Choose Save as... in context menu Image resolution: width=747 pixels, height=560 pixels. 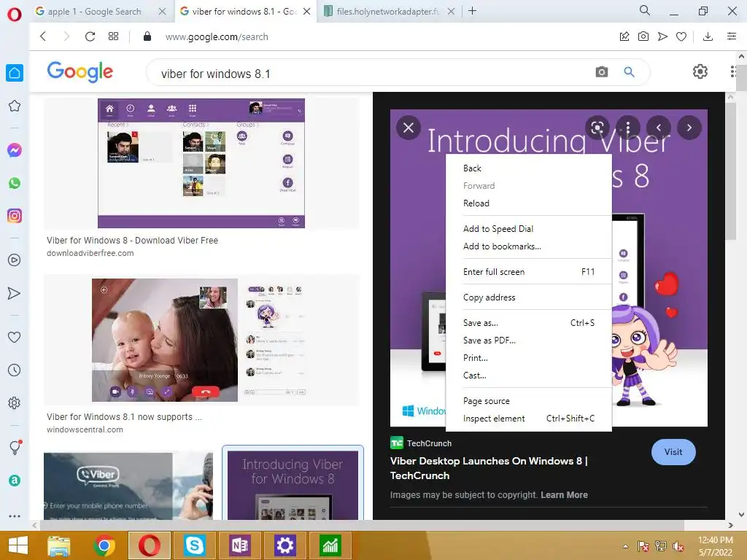529,323
